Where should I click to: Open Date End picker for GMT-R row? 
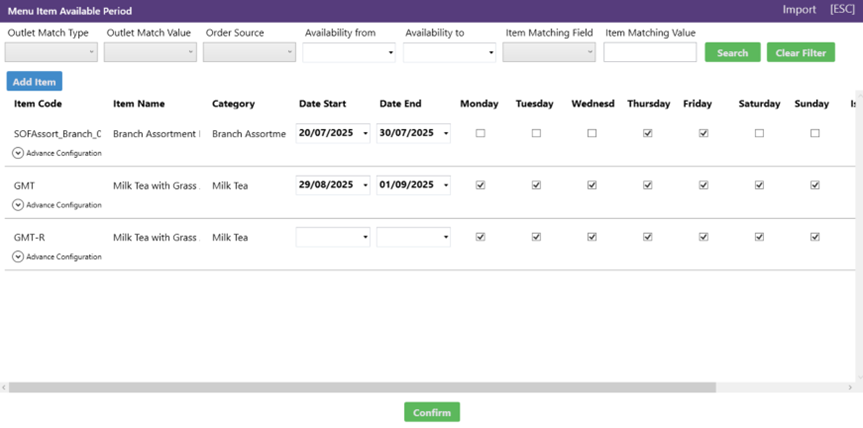pyautogui.click(x=444, y=238)
